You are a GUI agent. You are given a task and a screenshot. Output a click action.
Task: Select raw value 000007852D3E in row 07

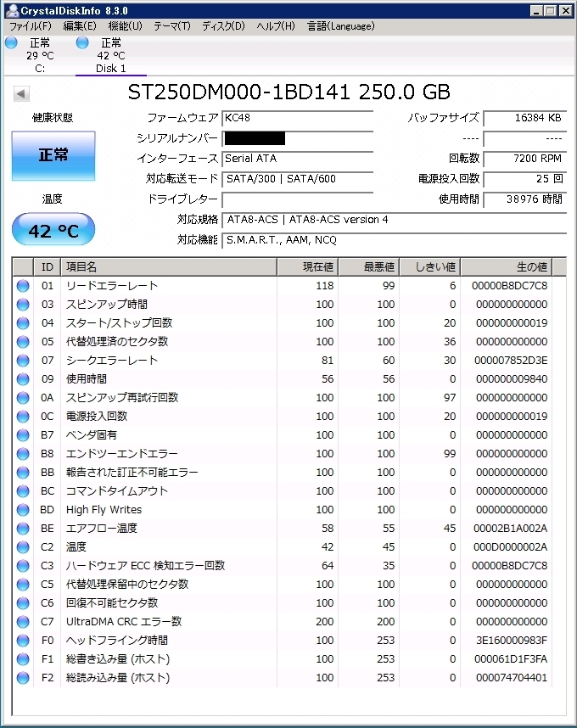click(511, 361)
